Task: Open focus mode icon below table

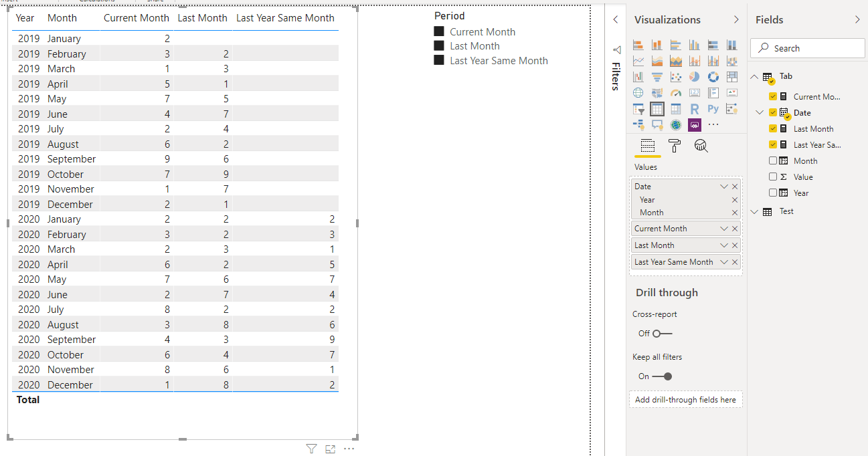Action: click(x=330, y=449)
